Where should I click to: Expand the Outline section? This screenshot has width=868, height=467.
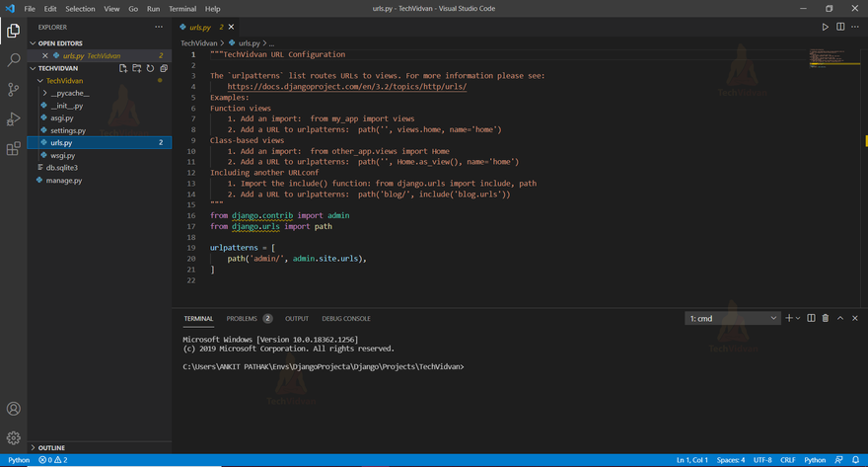click(49, 447)
